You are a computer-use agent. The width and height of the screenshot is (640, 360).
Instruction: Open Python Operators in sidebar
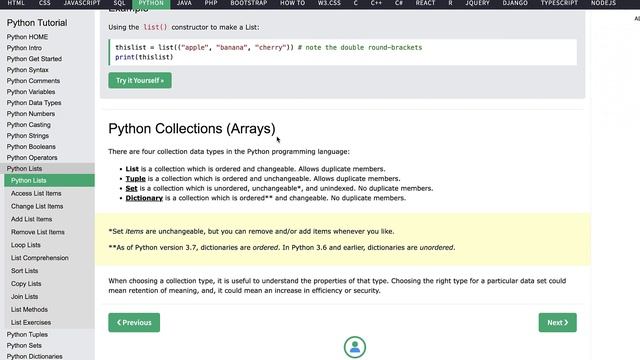click(32, 158)
